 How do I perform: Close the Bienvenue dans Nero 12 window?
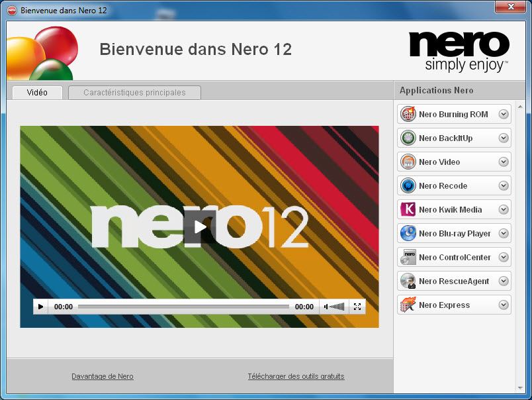(511, 7)
